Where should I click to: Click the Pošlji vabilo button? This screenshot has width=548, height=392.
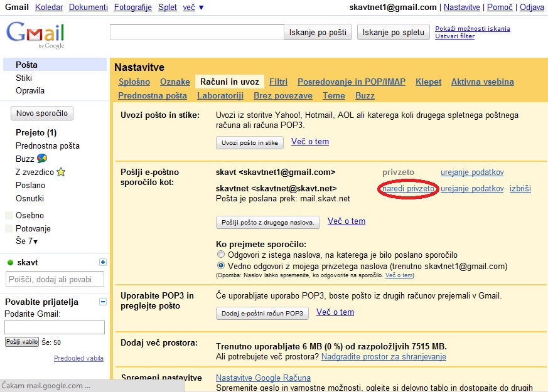(22, 342)
